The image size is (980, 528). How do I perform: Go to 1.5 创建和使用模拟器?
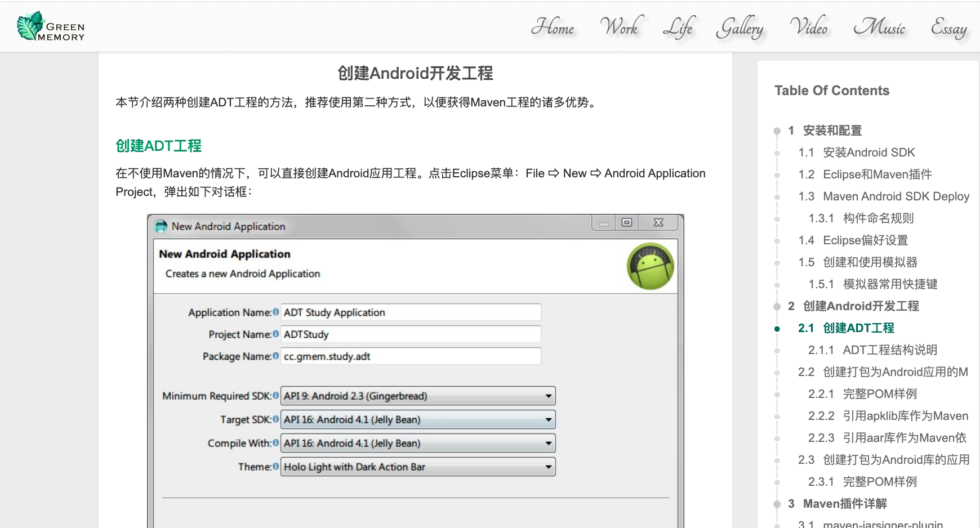(x=858, y=262)
